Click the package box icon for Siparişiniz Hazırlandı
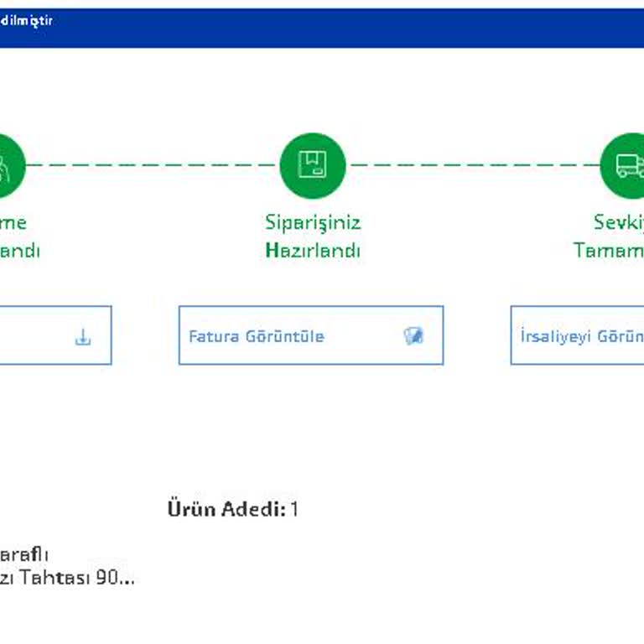The height and width of the screenshot is (644, 644). [313, 165]
